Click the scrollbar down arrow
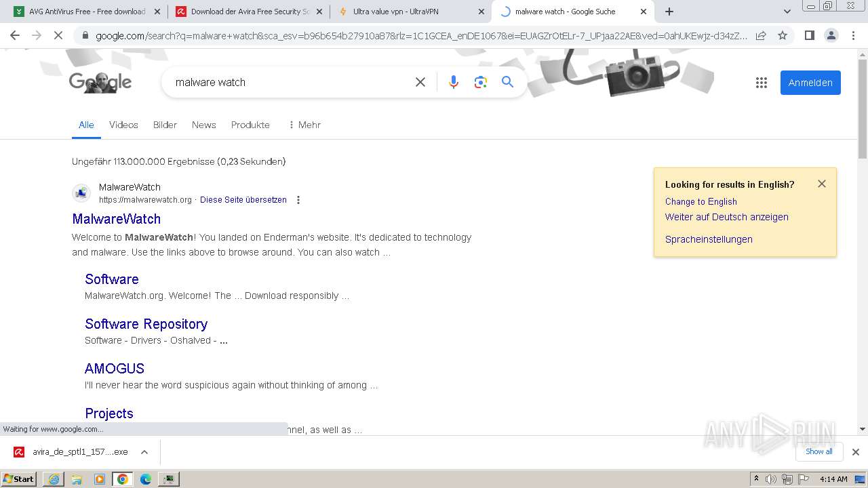The height and width of the screenshot is (488, 868). point(863,429)
